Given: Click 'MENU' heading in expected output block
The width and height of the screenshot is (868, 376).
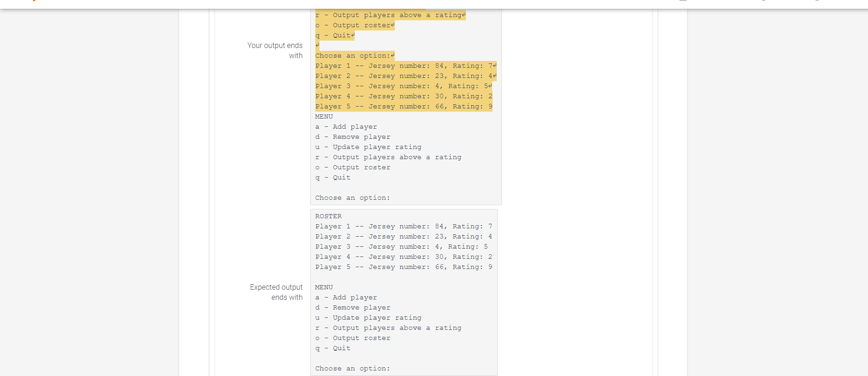Looking at the screenshot, I should click(324, 287).
